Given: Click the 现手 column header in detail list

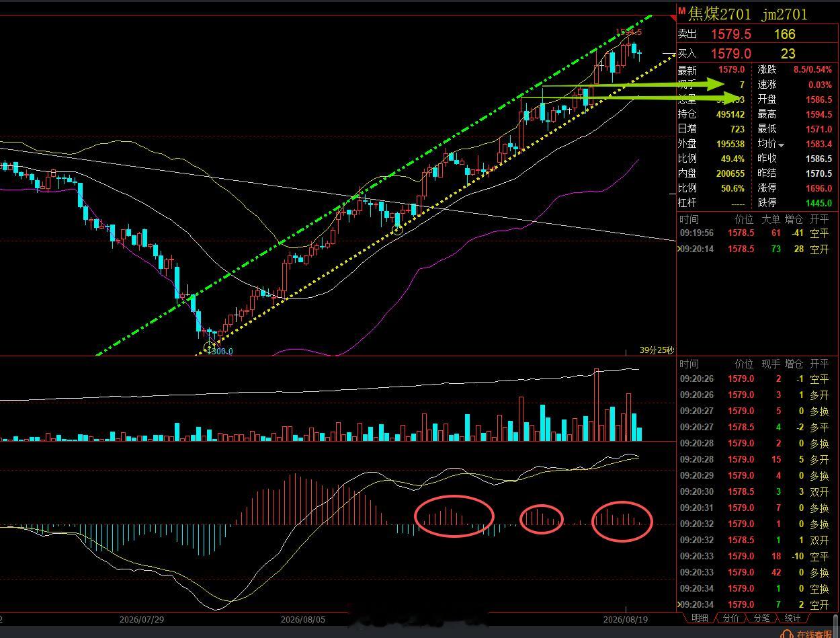Looking at the screenshot, I should pyautogui.click(x=771, y=364).
